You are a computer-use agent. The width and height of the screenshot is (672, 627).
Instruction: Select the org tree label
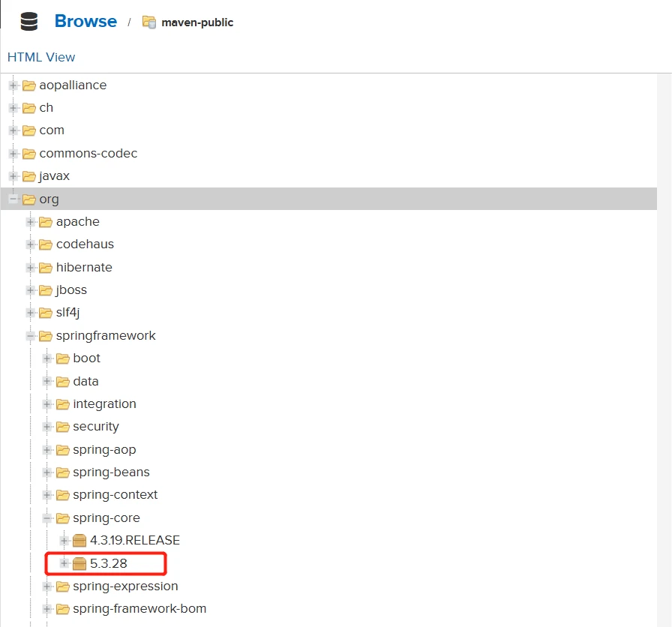pos(49,199)
